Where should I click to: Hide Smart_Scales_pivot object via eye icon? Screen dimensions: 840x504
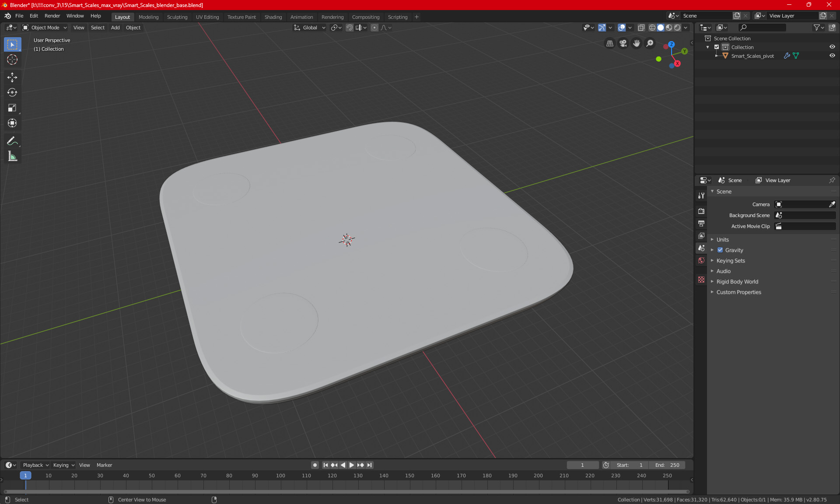[832, 56]
